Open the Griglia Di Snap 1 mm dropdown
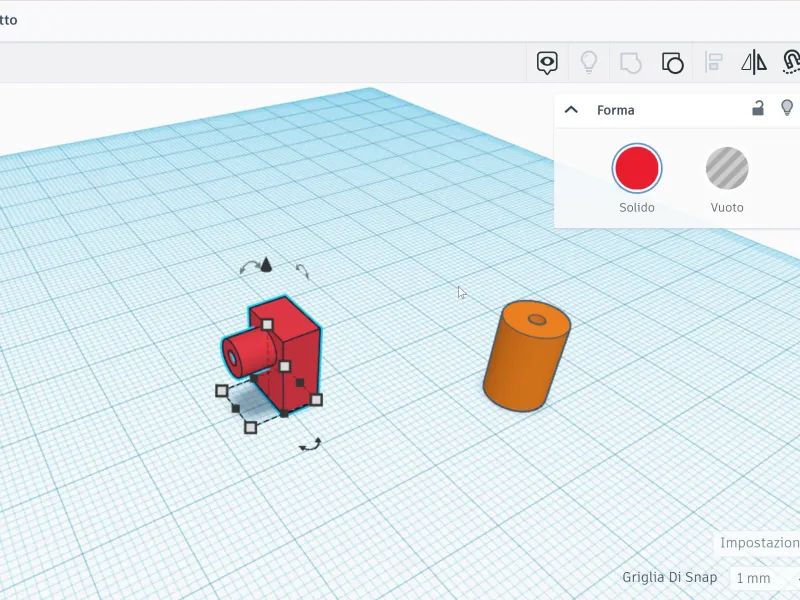This screenshot has width=800, height=600. (764, 578)
